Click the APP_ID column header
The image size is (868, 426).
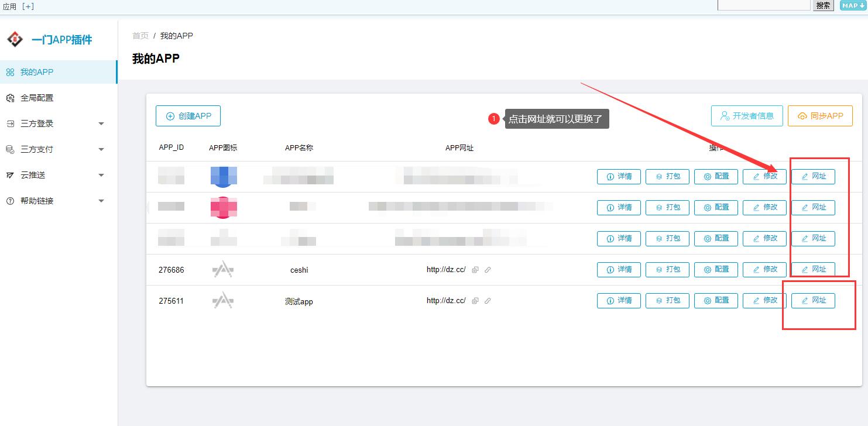tap(171, 147)
